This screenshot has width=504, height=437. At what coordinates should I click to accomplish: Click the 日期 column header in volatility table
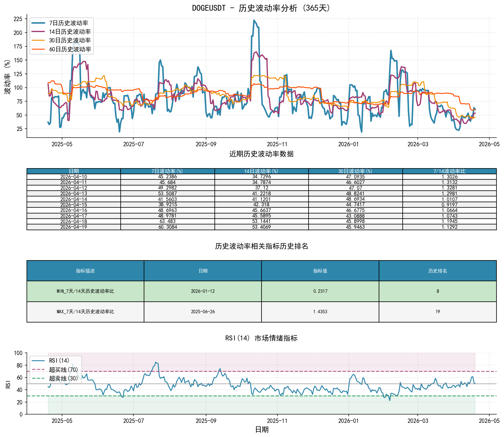74,171
